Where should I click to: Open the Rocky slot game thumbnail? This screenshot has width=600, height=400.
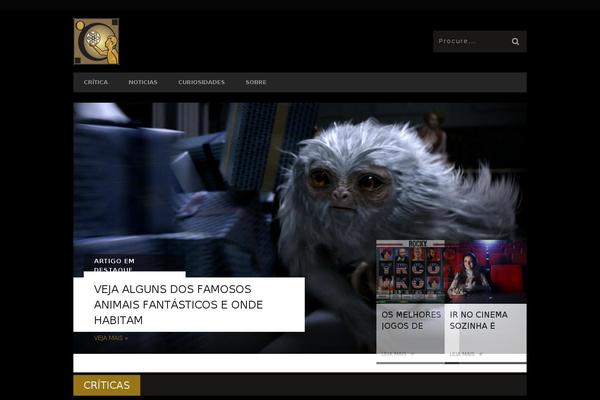(x=410, y=271)
